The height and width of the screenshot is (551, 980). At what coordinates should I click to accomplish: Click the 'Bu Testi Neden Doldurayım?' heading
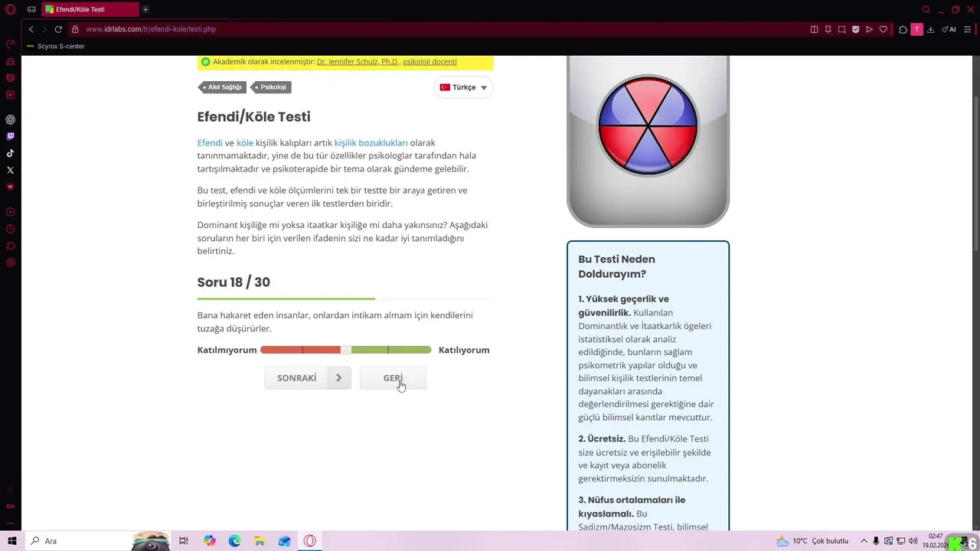617,266
